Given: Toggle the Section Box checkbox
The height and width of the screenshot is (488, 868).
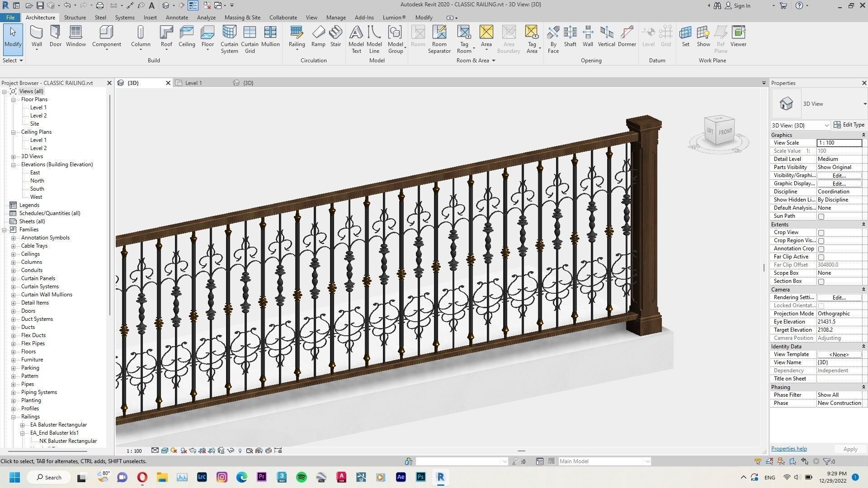Looking at the screenshot, I should (x=821, y=282).
